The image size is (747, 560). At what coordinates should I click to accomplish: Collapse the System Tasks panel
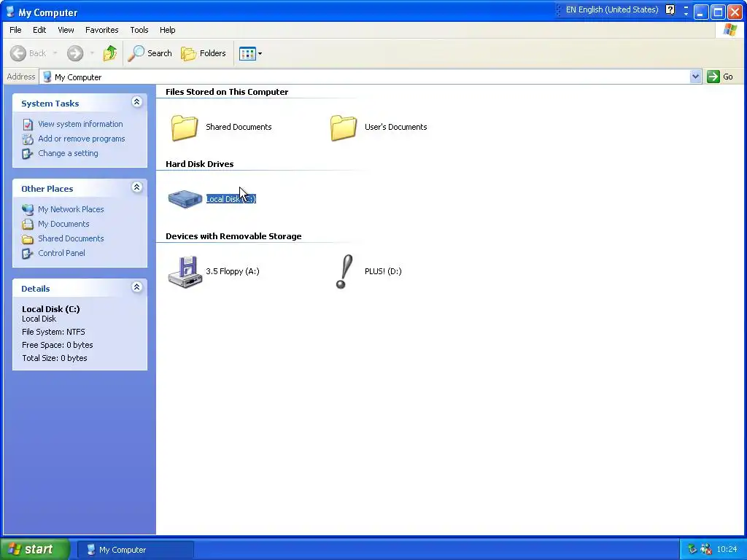click(136, 102)
